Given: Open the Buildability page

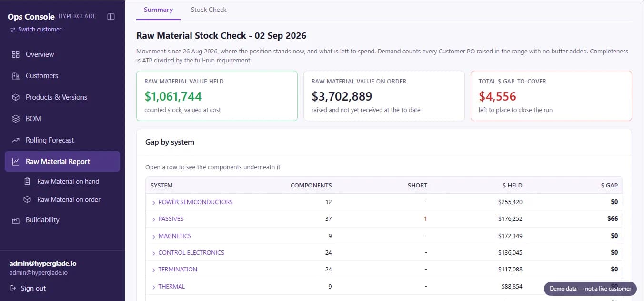Looking at the screenshot, I should [x=62, y=220].
